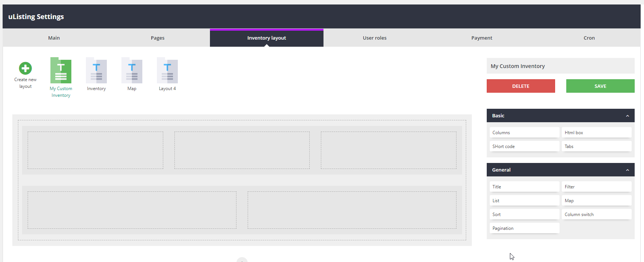Select the My Custom Inventory layout icon

[x=61, y=71]
